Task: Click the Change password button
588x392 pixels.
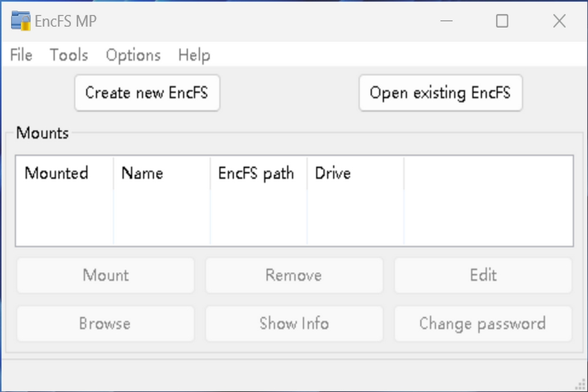Action: (x=482, y=323)
